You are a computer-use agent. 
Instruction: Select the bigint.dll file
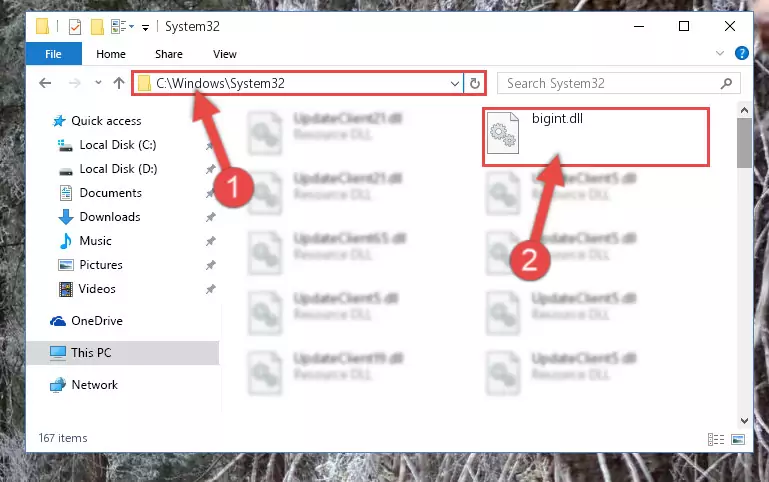click(x=595, y=137)
